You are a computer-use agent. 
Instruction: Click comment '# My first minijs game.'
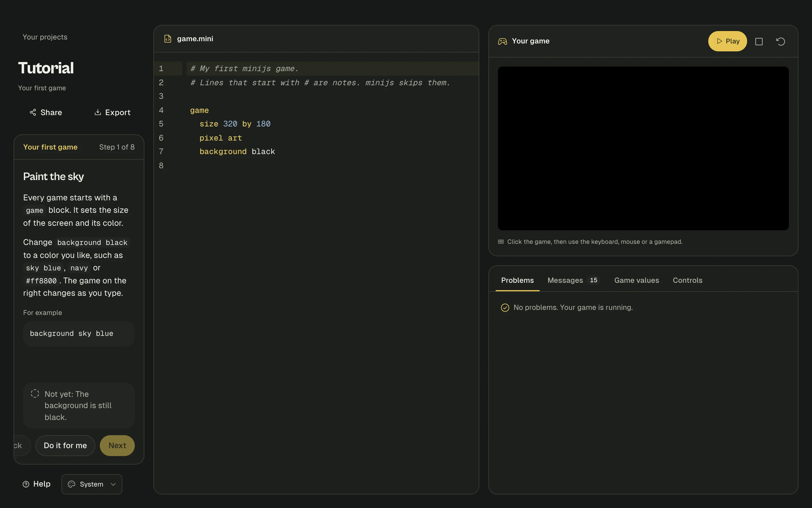tap(244, 69)
